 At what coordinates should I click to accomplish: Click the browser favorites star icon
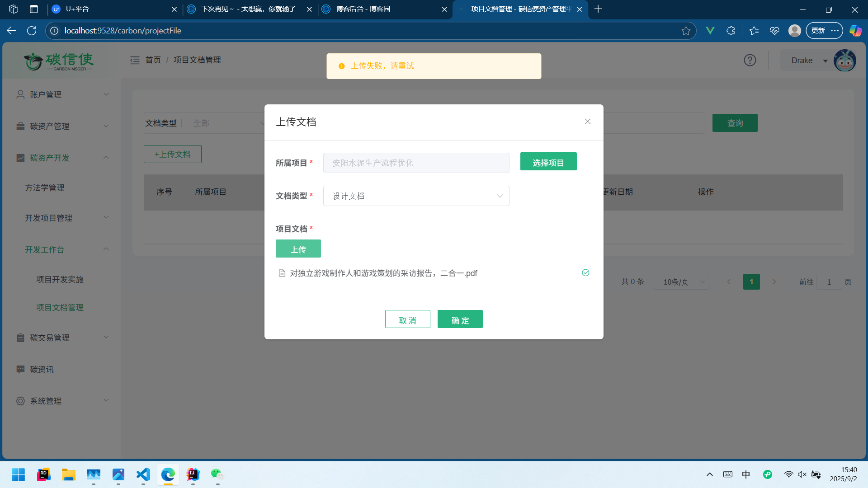(x=686, y=31)
